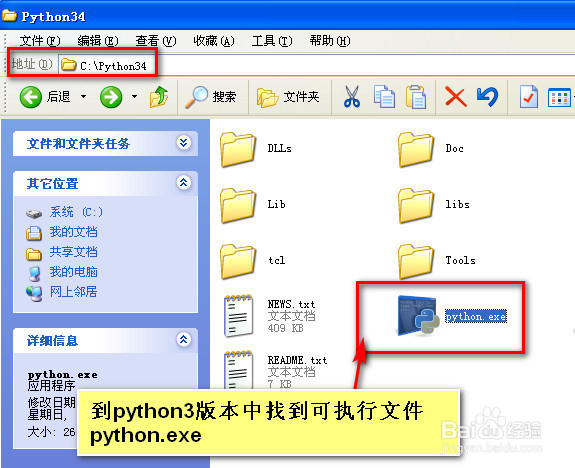Click the Python34 title bar folder icon
The image size is (575, 468).
click(x=10, y=15)
